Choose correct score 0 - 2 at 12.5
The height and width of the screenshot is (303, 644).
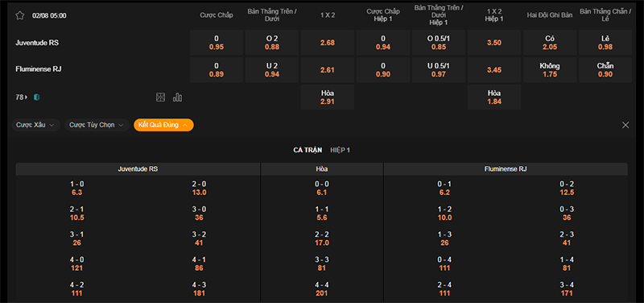click(567, 189)
